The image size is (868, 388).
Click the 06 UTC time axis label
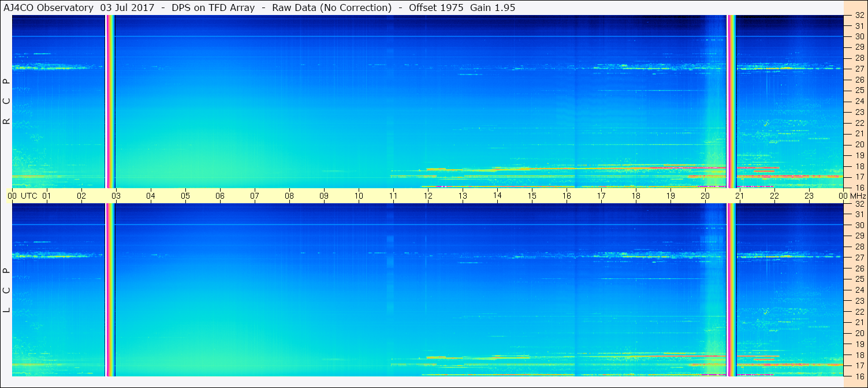[x=220, y=196]
